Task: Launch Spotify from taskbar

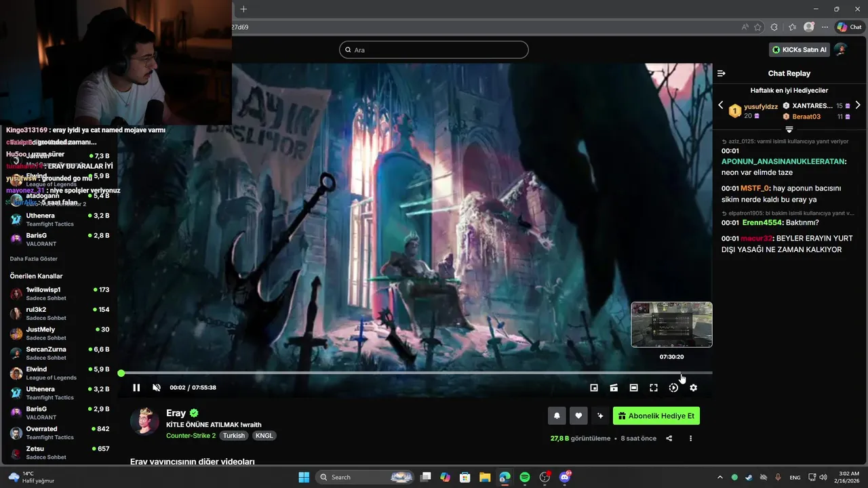Action: (525, 477)
